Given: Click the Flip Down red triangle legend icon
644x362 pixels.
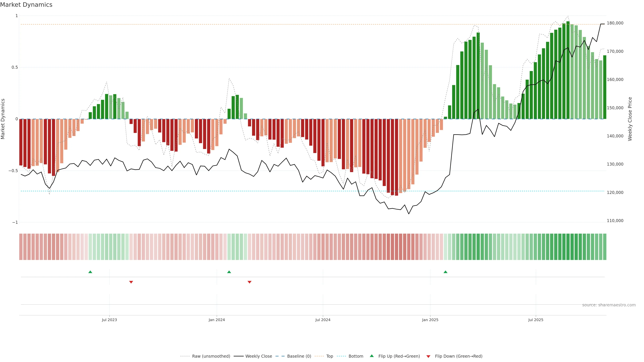Looking at the screenshot, I should point(428,356).
